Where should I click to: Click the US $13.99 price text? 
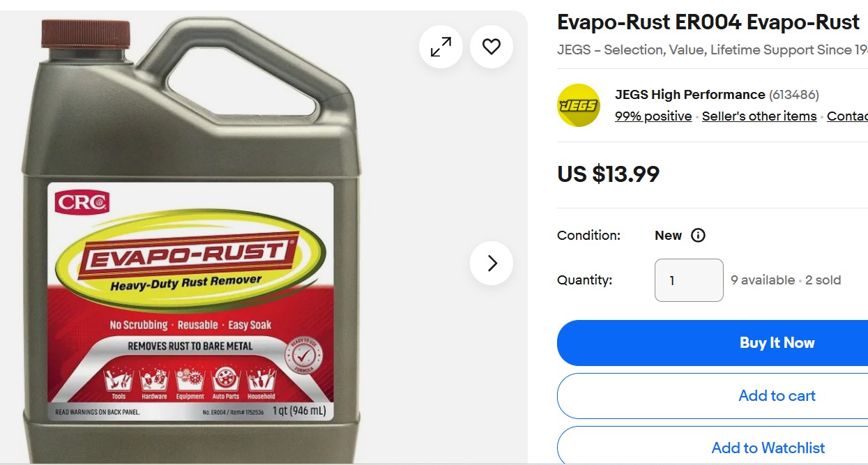point(609,174)
